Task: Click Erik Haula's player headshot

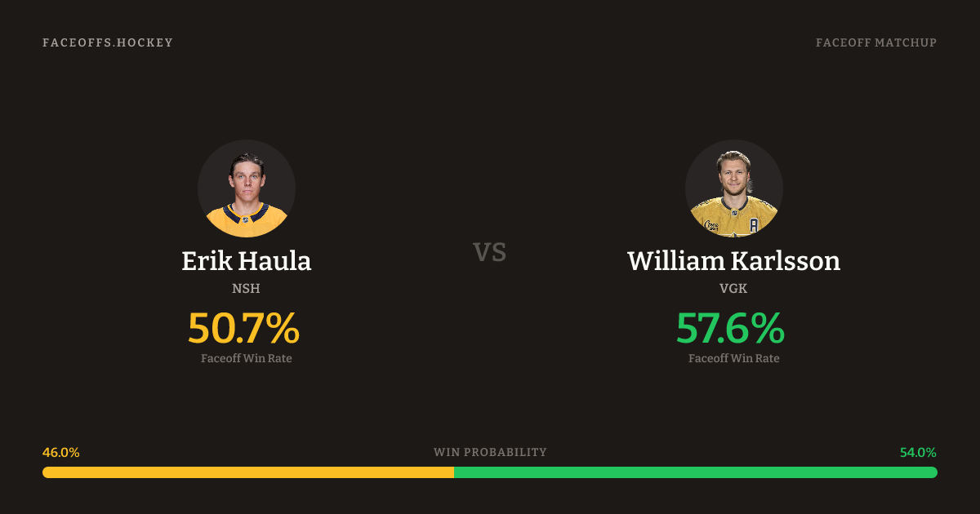Action: click(247, 188)
